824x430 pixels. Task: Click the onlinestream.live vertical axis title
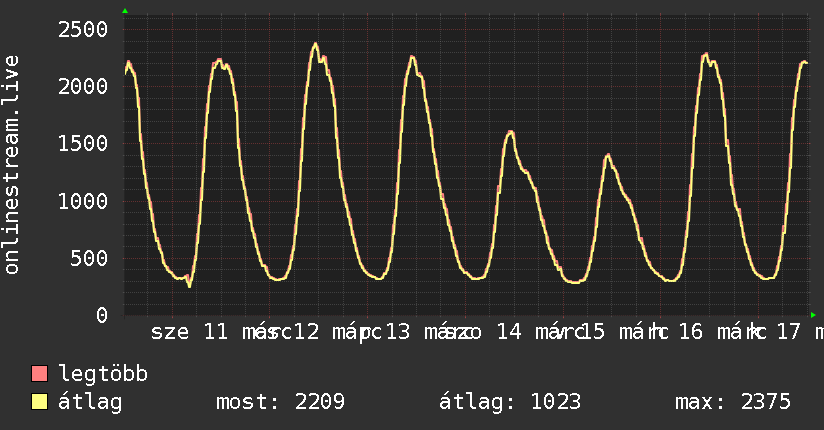tap(12, 165)
